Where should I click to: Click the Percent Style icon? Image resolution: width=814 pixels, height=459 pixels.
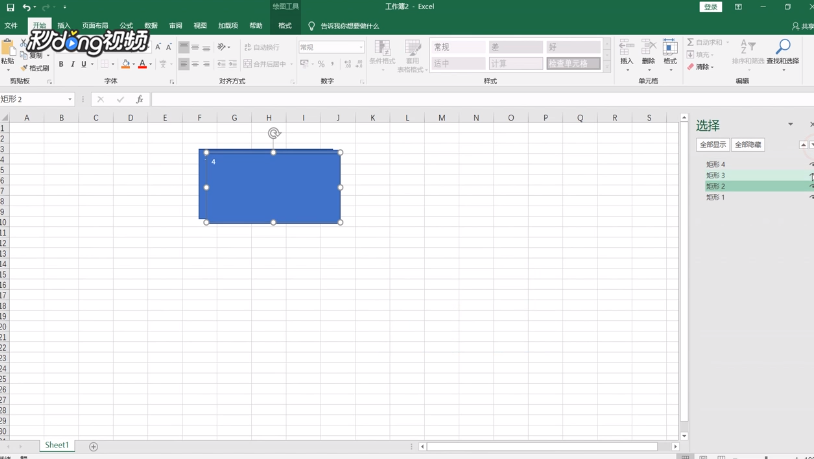pos(321,64)
